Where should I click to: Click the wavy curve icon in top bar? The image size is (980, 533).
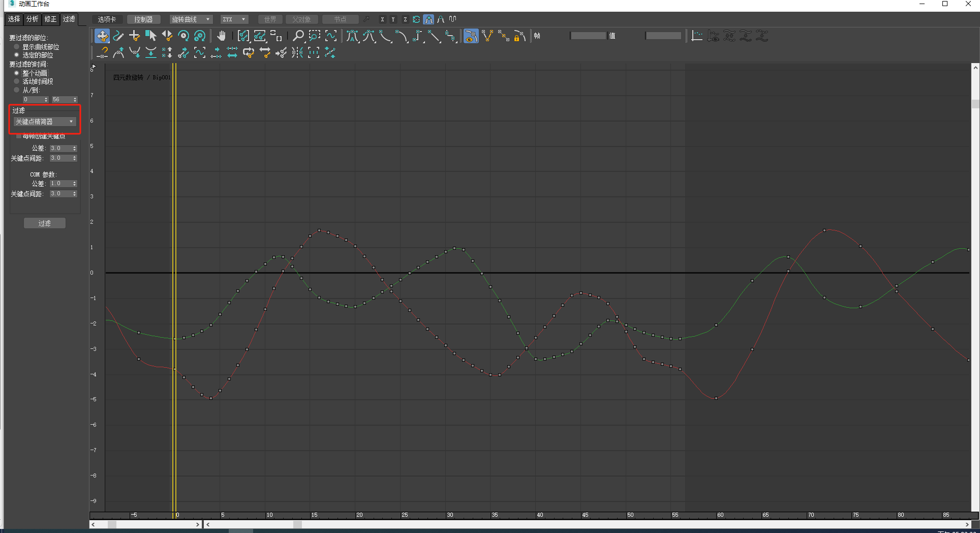(x=453, y=19)
